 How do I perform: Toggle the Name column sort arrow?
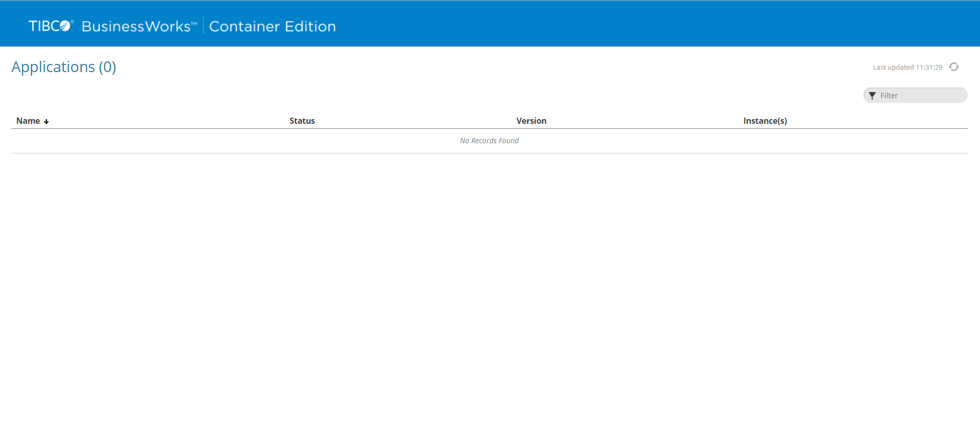[46, 122]
